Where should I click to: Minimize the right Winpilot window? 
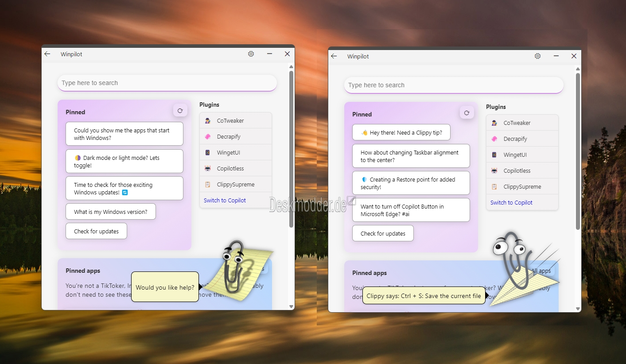[x=556, y=56]
